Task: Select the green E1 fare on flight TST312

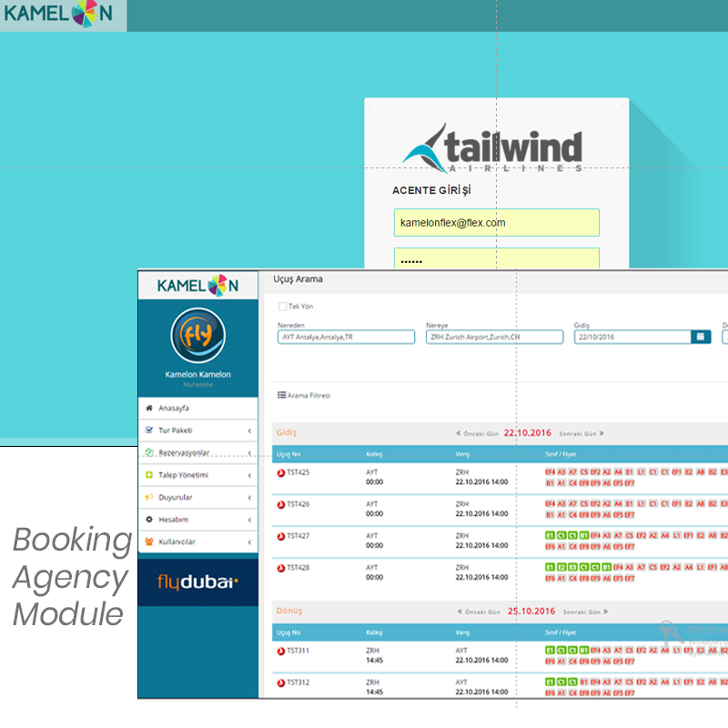Action: click(550, 682)
